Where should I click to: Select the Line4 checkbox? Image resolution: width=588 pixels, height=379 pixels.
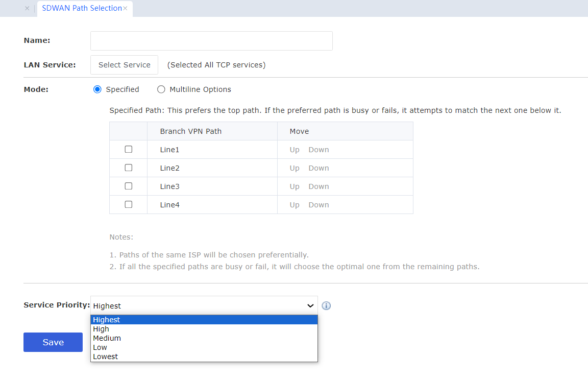point(129,205)
